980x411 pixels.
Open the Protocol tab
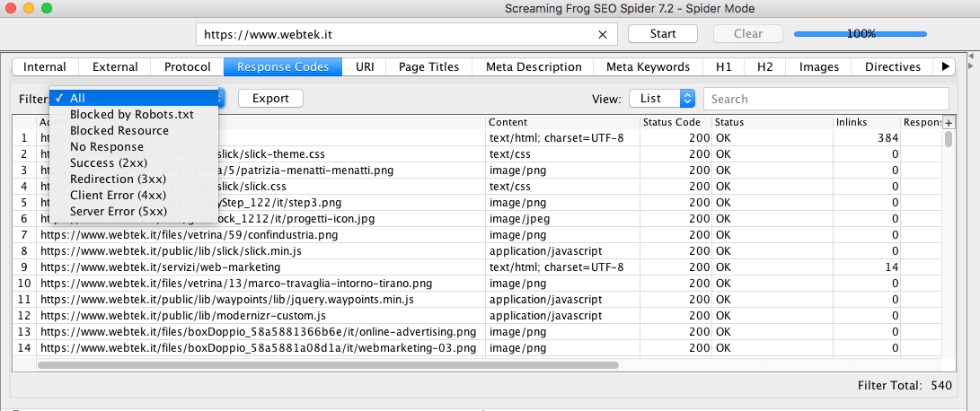click(187, 66)
